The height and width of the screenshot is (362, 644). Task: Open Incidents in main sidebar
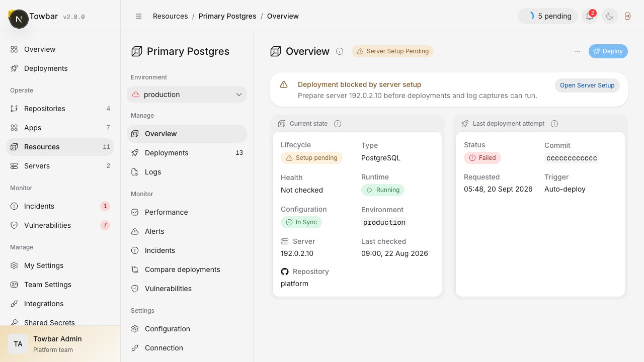pyautogui.click(x=60, y=206)
